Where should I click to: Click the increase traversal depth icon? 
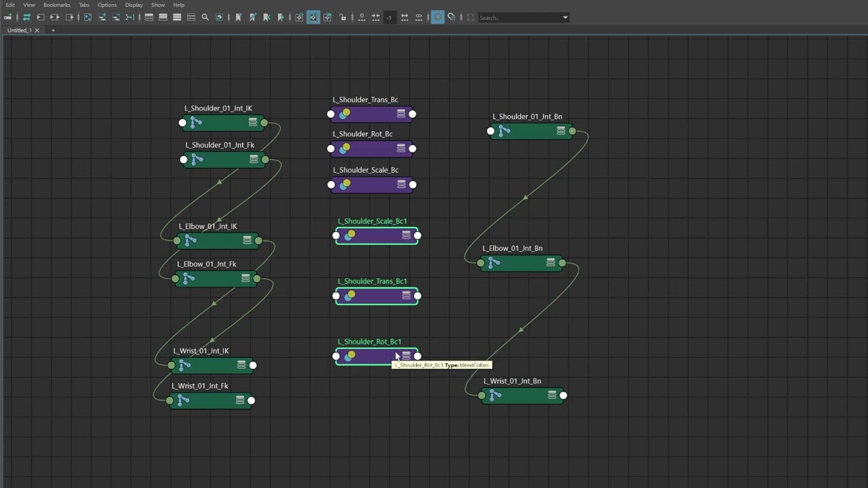[404, 17]
